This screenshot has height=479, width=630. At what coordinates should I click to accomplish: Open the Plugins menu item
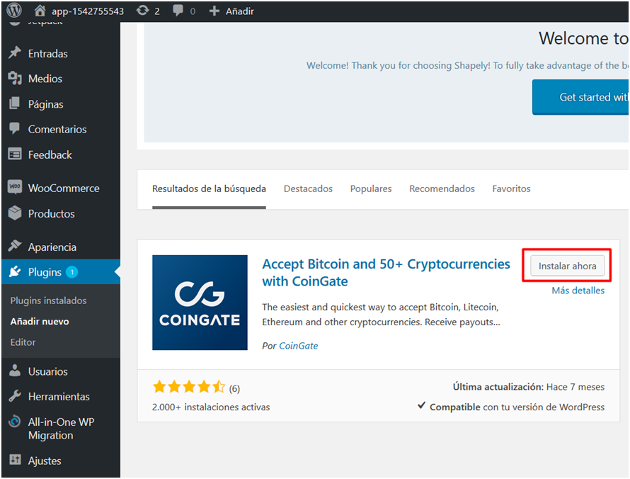[45, 272]
